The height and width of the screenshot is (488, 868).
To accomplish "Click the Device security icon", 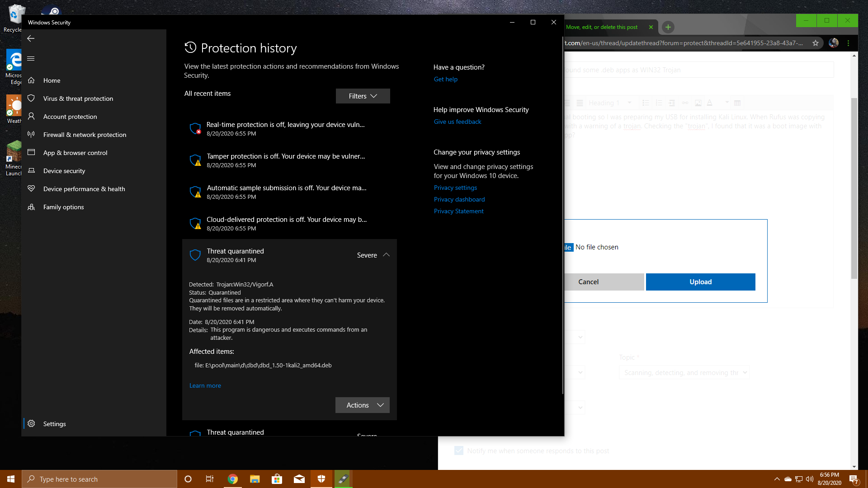I will click(32, 170).
